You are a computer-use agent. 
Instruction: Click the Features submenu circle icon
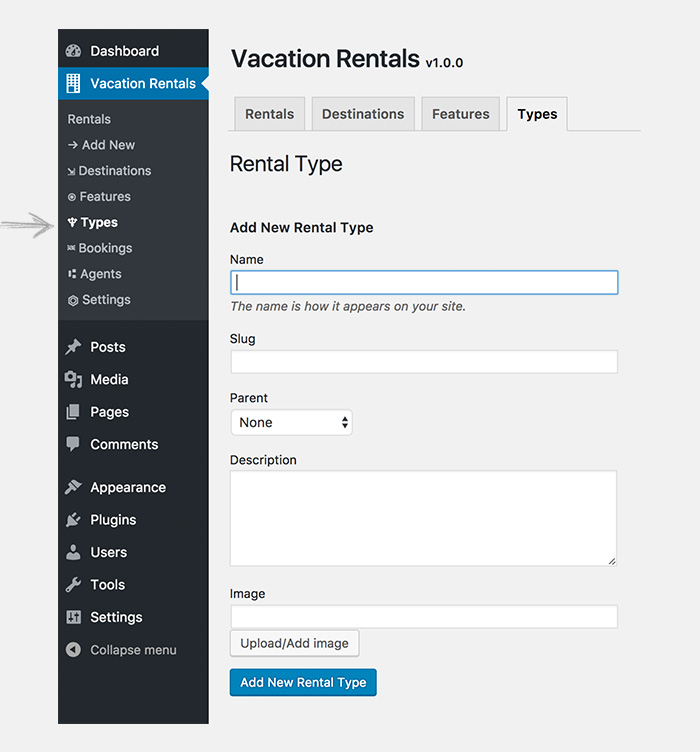[72, 197]
